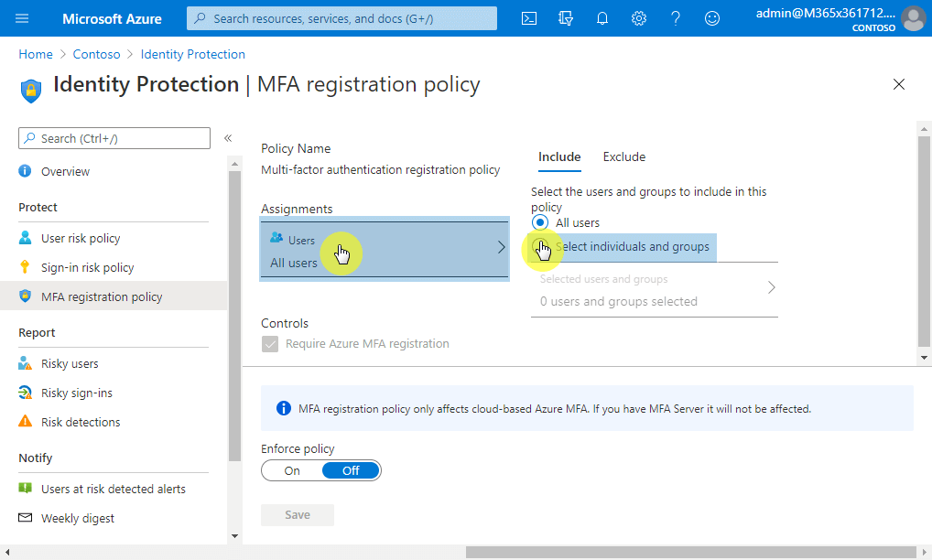Collapse the sidebar with the double chevron
Image resolution: width=932 pixels, height=560 pixels.
(228, 138)
